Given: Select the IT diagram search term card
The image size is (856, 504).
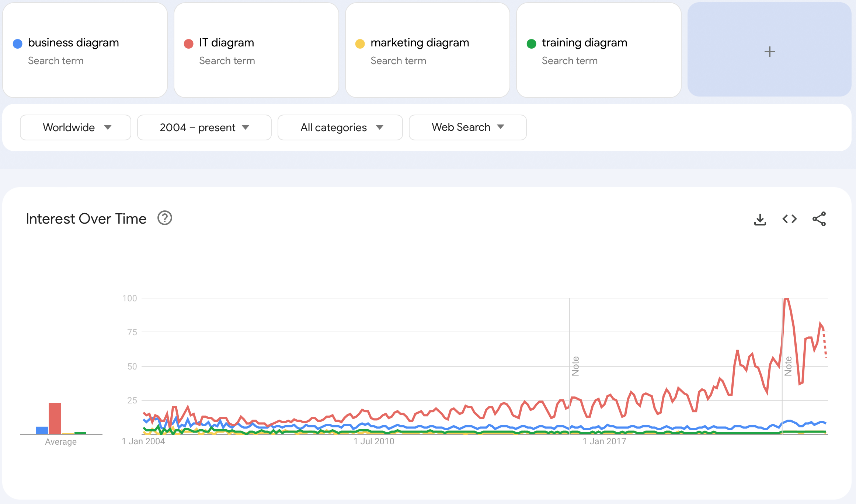Looking at the screenshot, I should (256, 50).
